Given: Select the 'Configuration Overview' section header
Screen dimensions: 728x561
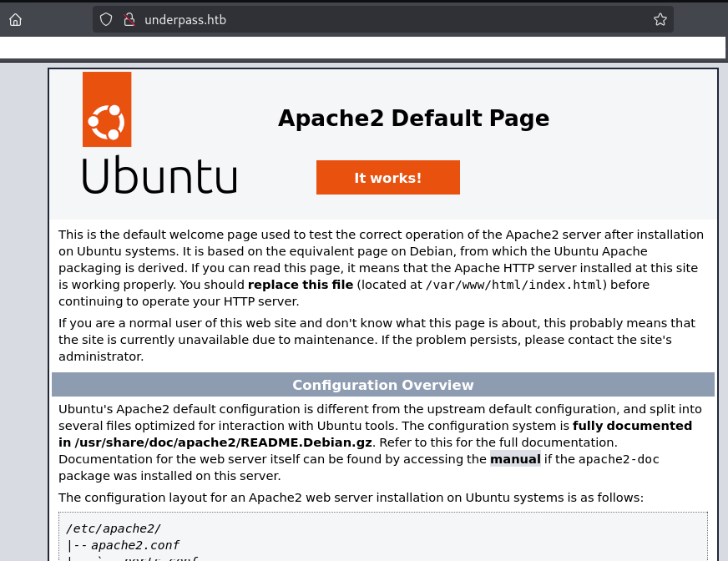Looking at the screenshot, I should point(382,385).
